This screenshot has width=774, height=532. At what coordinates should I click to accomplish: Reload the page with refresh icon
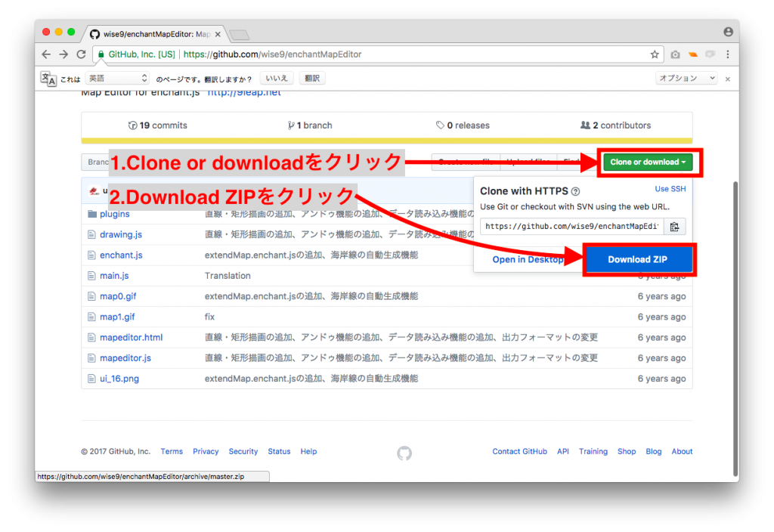click(x=82, y=54)
